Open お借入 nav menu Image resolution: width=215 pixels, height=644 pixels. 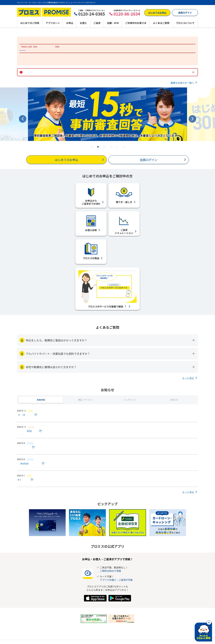pyautogui.click(x=83, y=23)
